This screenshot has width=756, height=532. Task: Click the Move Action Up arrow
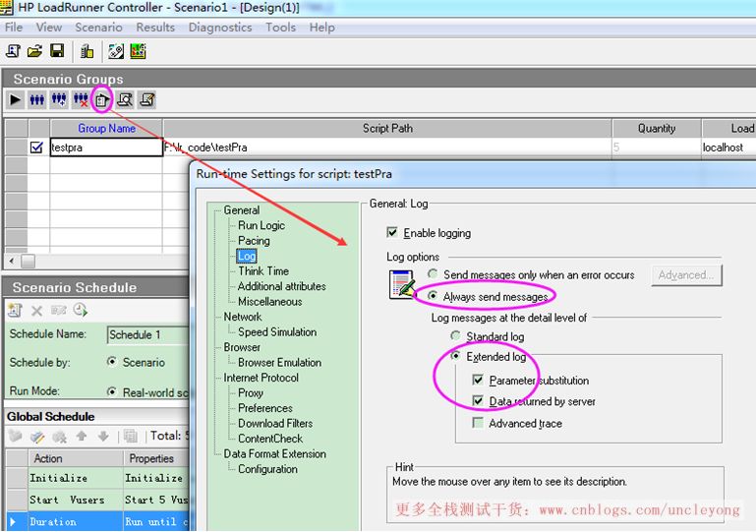(x=81, y=436)
